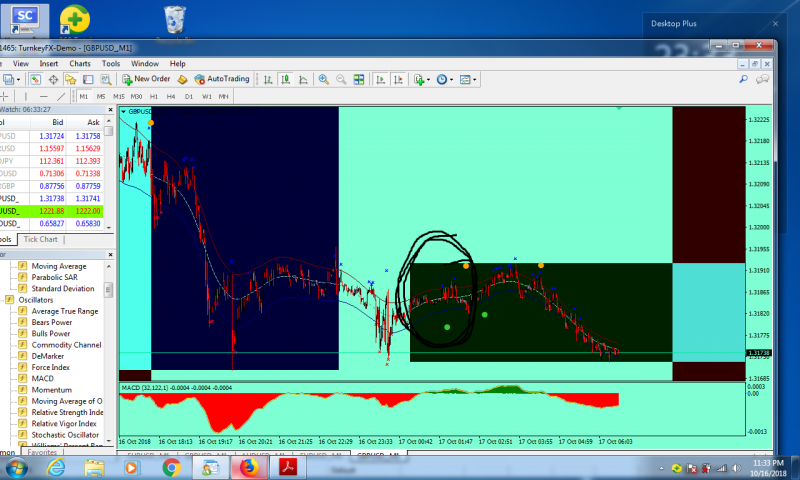This screenshot has width=800, height=480.
Task: Zoom out of the chart
Action: [x=341, y=80]
